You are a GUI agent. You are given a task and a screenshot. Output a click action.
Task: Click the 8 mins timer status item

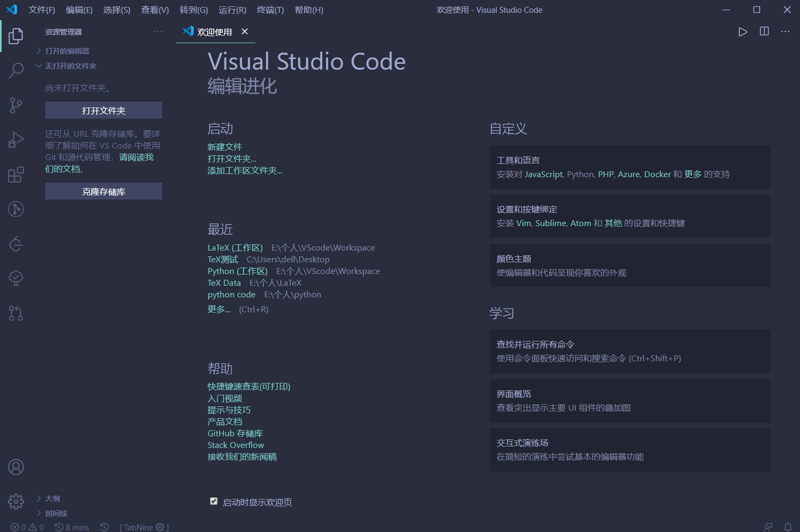(x=72, y=527)
